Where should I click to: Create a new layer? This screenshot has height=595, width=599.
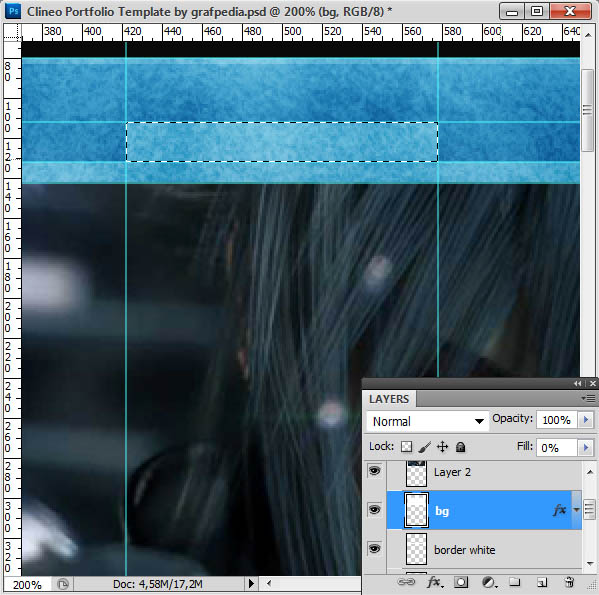(542, 582)
